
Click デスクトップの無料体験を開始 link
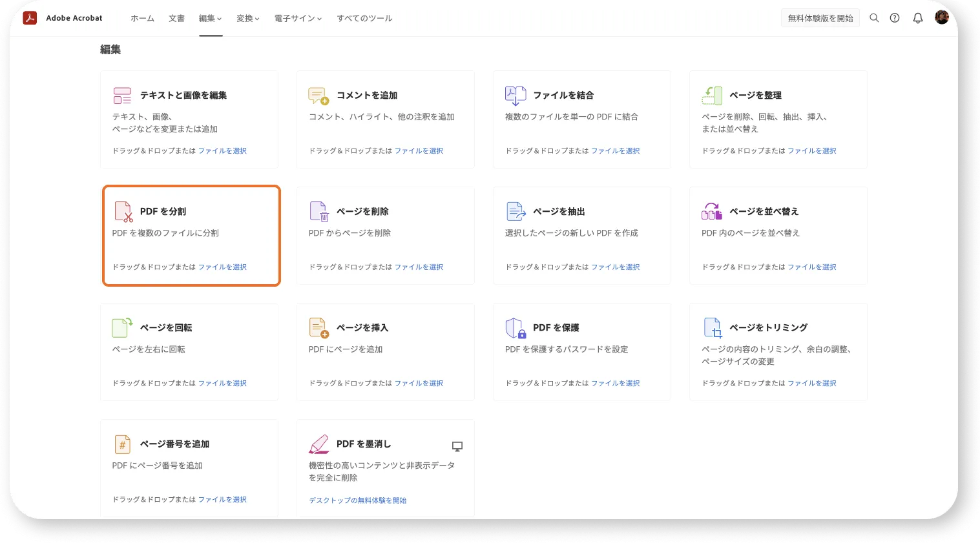tap(357, 500)
